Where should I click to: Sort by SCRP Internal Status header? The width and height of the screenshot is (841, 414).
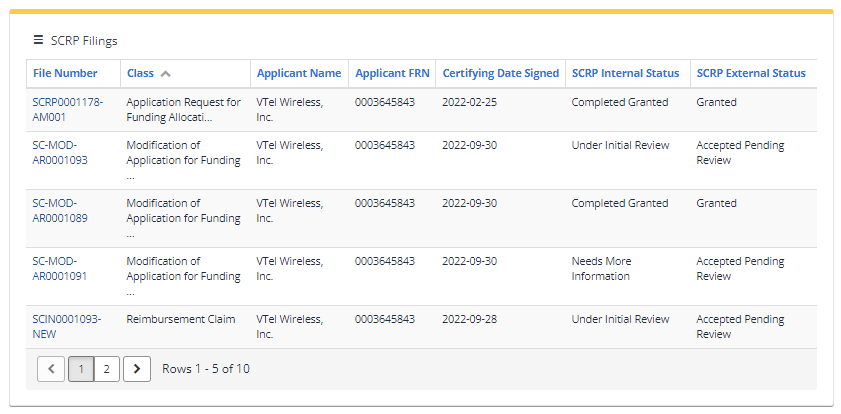[x=625, y=73]
